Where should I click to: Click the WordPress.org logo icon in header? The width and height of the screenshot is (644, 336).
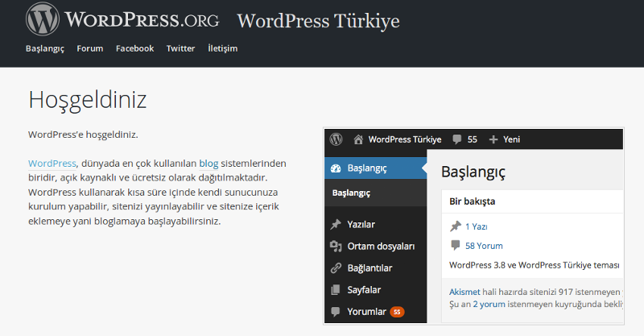tap(43, 19)
